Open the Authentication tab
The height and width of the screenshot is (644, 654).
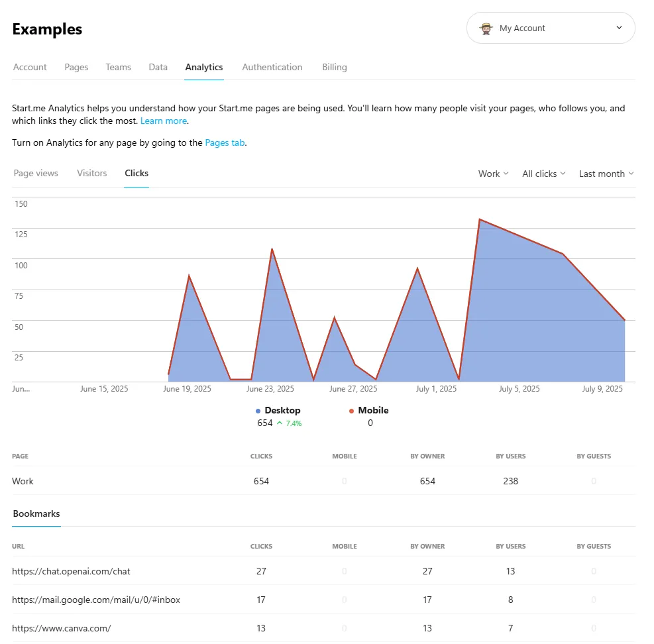coord(272,67)
